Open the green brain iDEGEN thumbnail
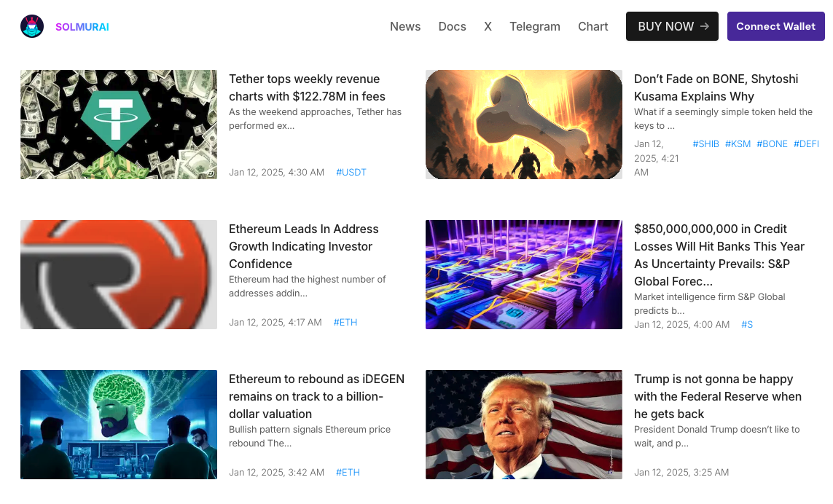This screenshot has height=504, width=833. coord(119,425)
